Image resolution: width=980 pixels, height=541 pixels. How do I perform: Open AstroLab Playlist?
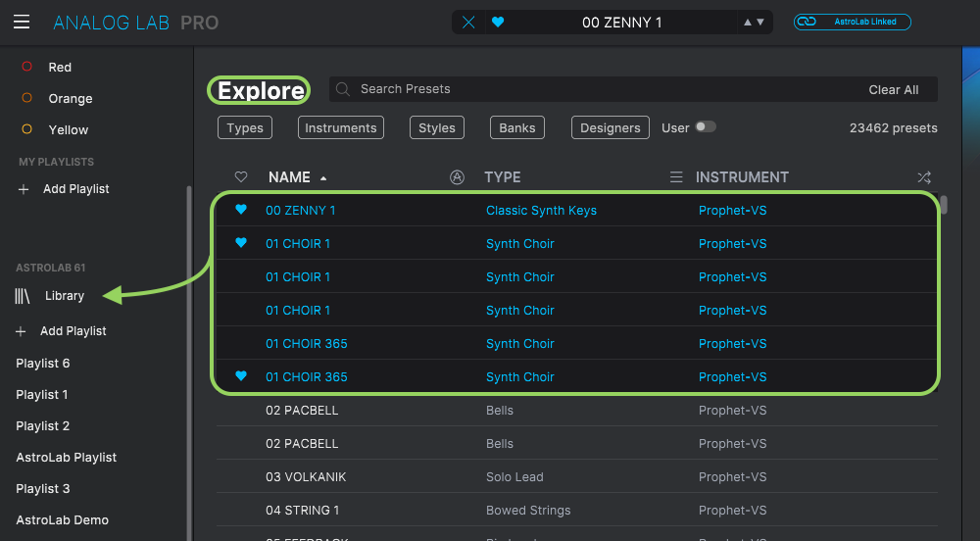pyautogui.click(x=67, y=458)
